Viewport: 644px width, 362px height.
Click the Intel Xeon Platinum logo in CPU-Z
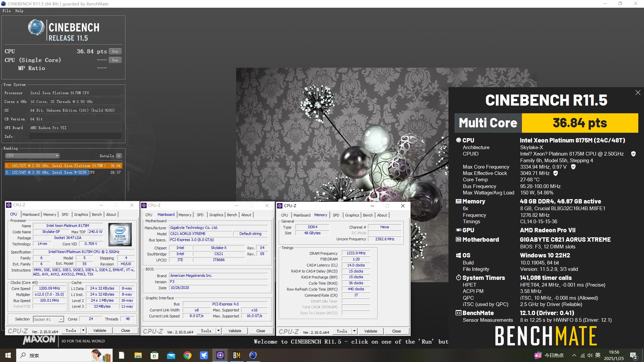coord(120,235)
